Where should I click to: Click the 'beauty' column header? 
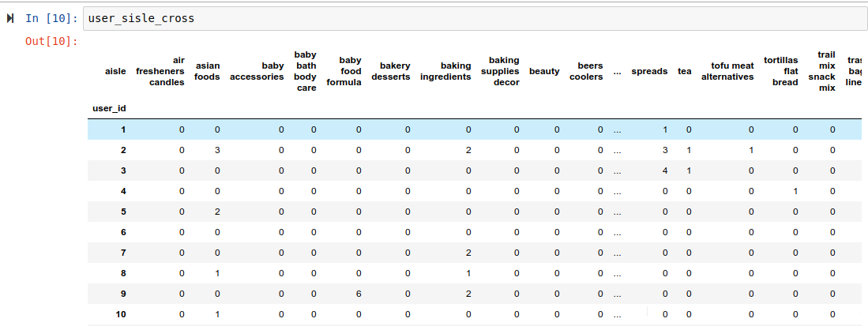[544, 71]
